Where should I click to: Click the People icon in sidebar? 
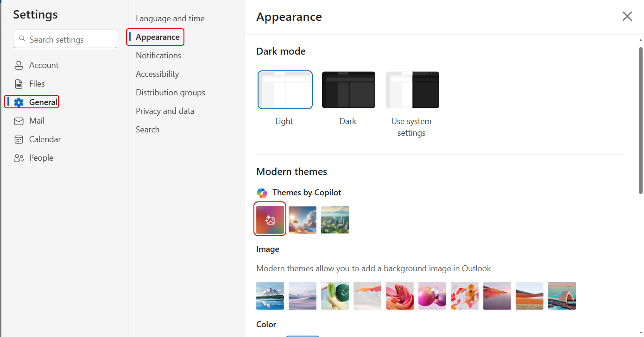(19, 158)
